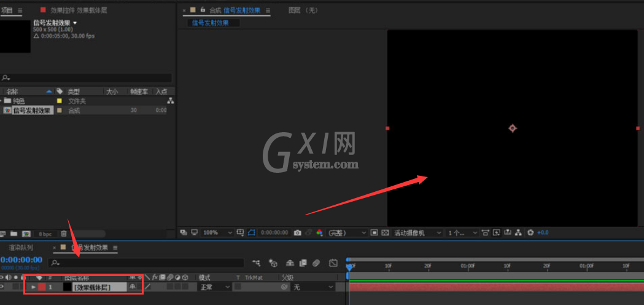Select the 信号发射效果 composition item
The height and width of the screenshot is (305, 644).
(32, 110)
